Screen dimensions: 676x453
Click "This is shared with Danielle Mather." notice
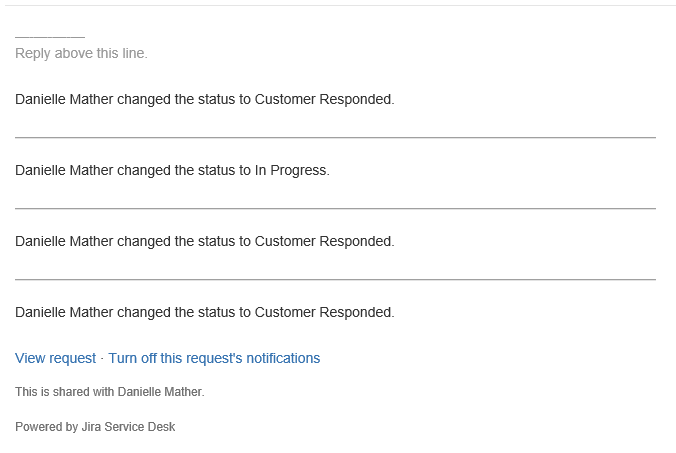(x=110, y=392)
